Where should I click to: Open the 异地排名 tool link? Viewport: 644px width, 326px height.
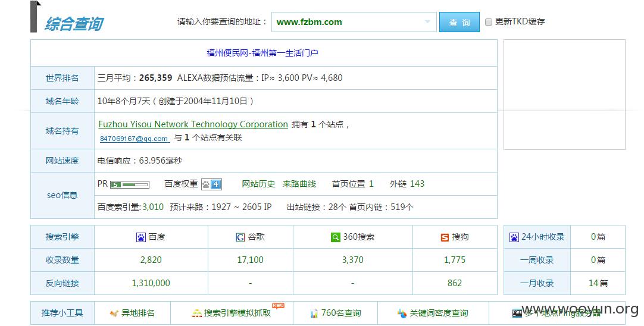pyautogui.click(x=138, y=314)
